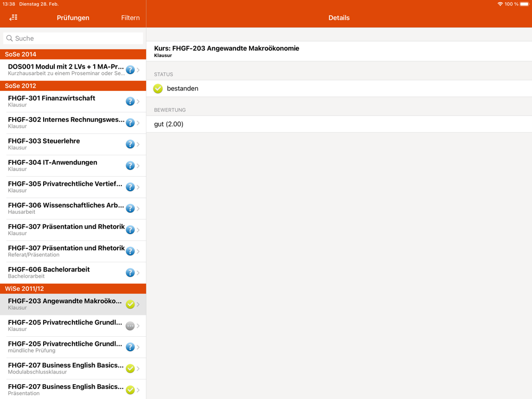
Task: Open chevron of FHGF-205 mündliche Prüfung row
Action: point(138,347)
